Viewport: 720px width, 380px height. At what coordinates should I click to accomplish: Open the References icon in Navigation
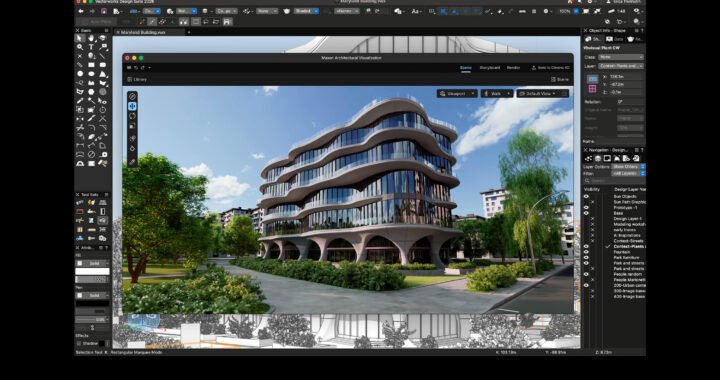pyautogui.click(x=636, y=158)
